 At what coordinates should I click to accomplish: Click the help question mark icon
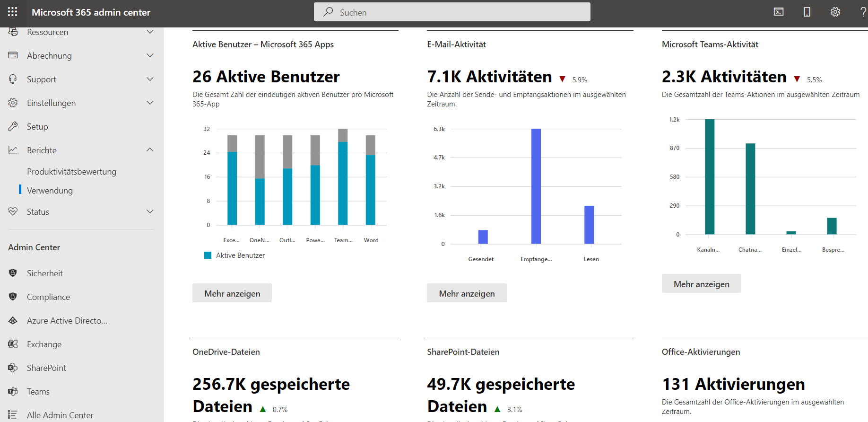tap(863, 12)
